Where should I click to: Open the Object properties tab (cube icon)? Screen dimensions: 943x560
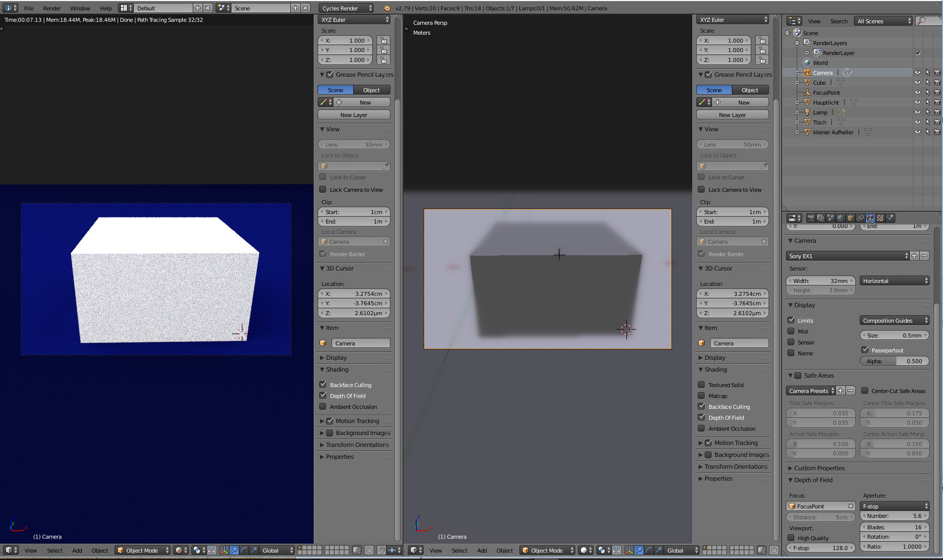click(x=850, y=218)
